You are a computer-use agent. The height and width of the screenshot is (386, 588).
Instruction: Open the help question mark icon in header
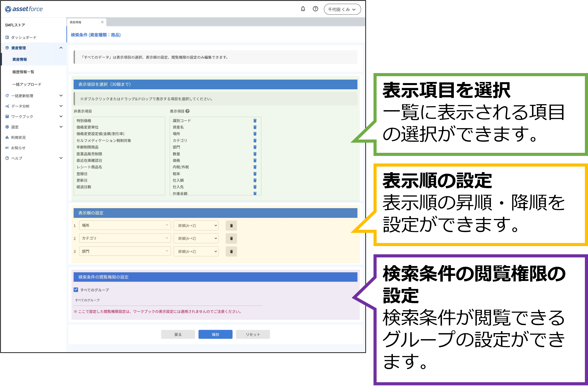(315, 9)
